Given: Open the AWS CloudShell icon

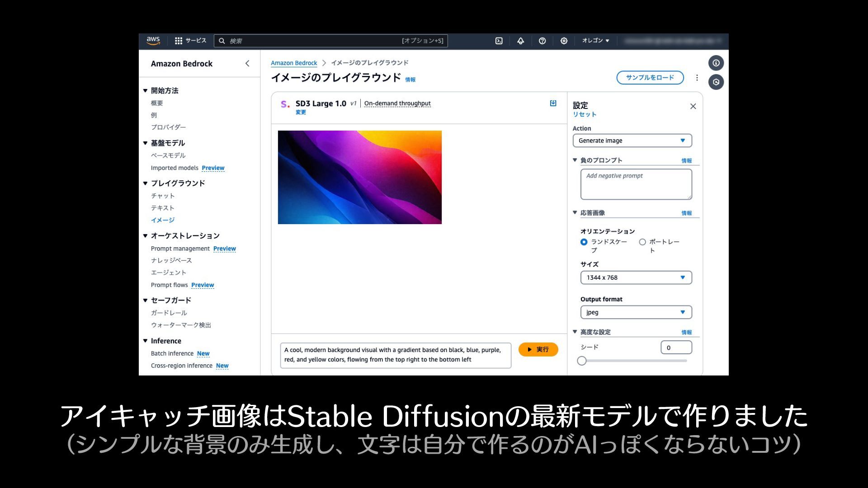Looking at the screenshot, I should [499, 41].
